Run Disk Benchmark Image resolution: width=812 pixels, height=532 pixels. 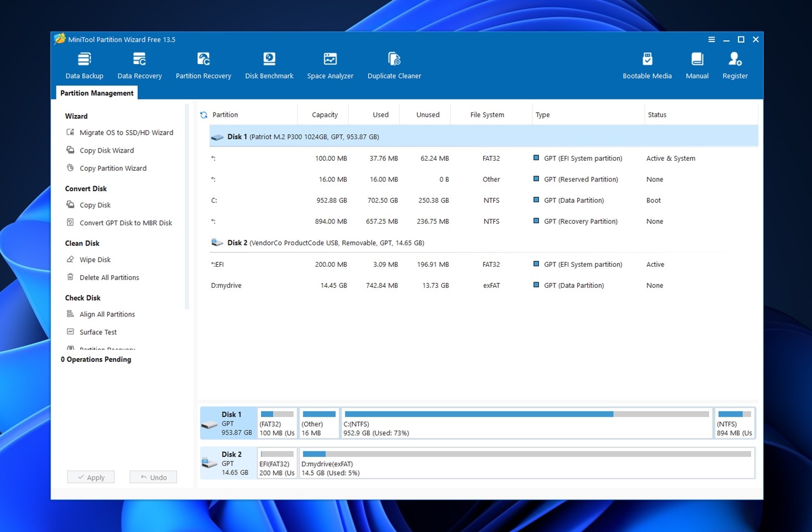coord(269,65)
